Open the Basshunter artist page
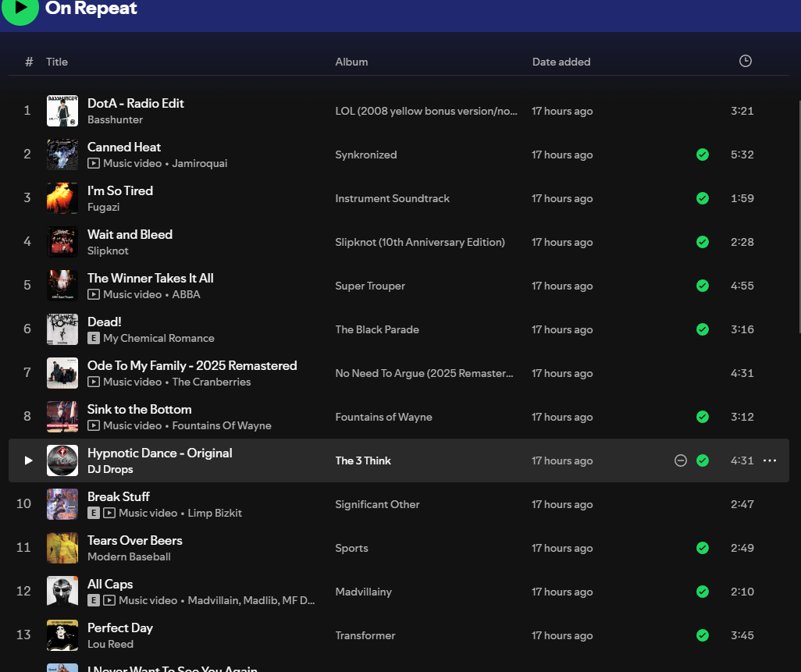This screenshot has width=801, height=672. click(x=115, y=119)
